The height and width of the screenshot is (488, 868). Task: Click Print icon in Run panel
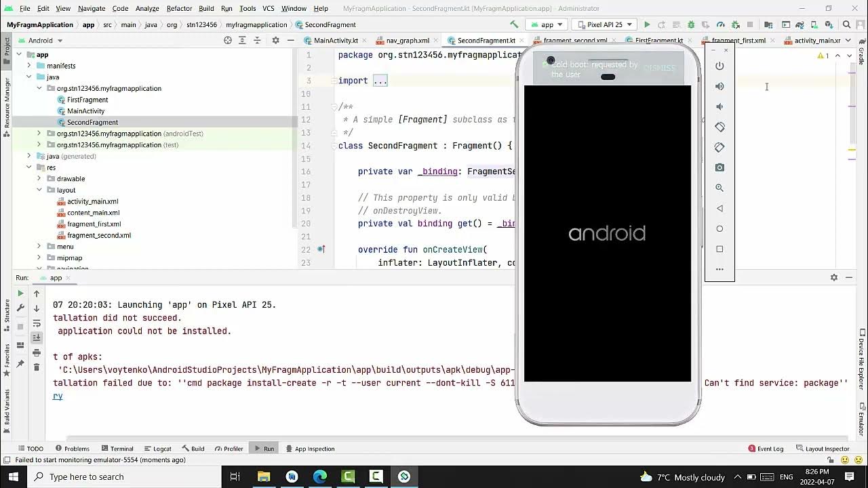click(x=37, y=352)
